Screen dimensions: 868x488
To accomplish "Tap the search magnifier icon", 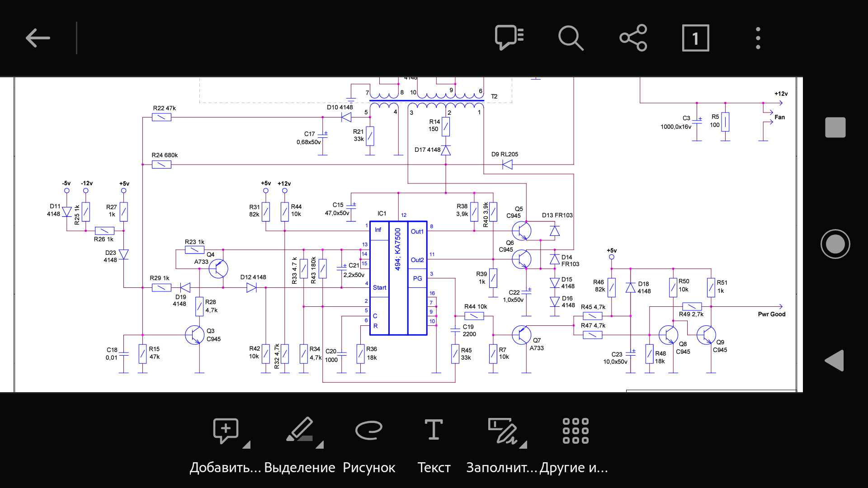I will coord(571,38).
